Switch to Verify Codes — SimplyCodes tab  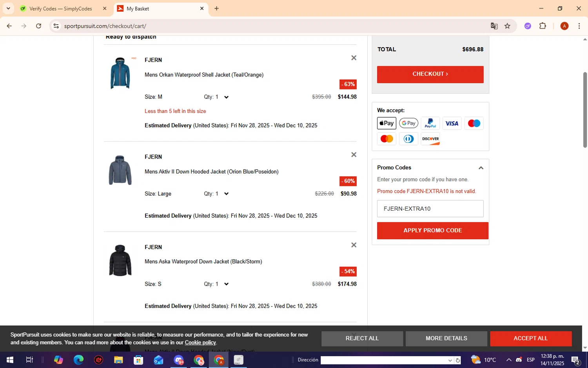click(61, 9)
